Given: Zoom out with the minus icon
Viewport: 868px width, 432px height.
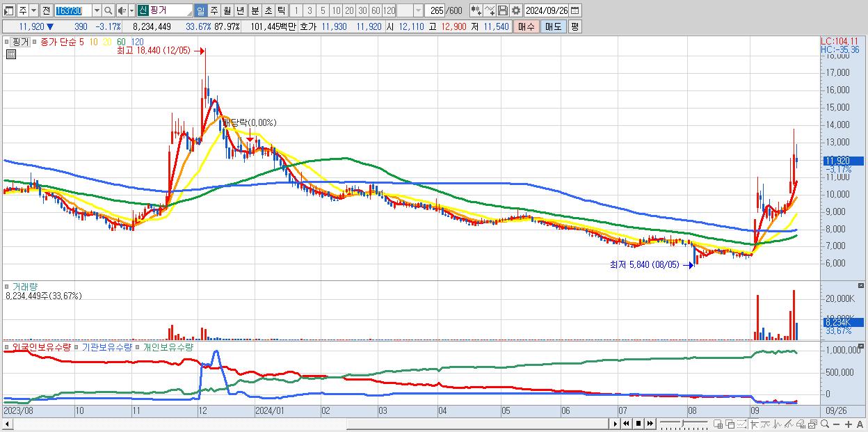Looking at the screenshot, I should click(x=837, y=424).
